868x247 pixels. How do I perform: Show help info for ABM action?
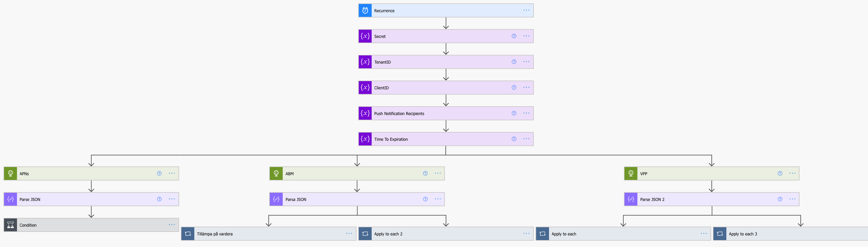(425, 173)
